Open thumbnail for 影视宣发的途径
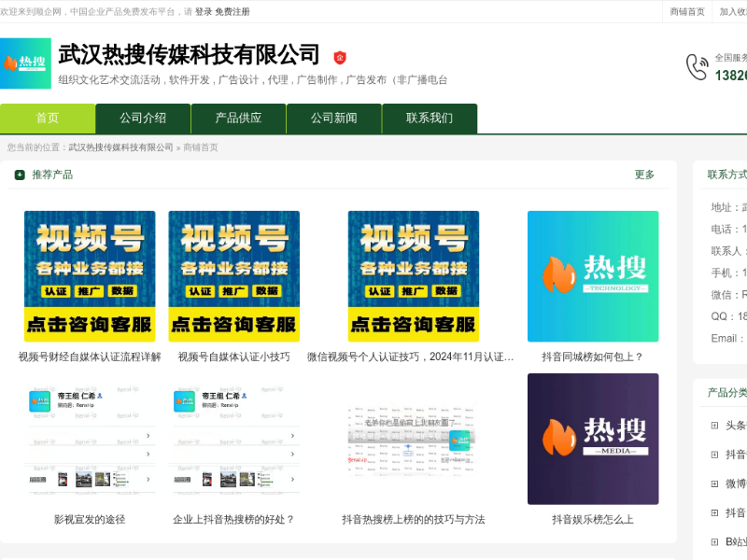 click(90, 439)
